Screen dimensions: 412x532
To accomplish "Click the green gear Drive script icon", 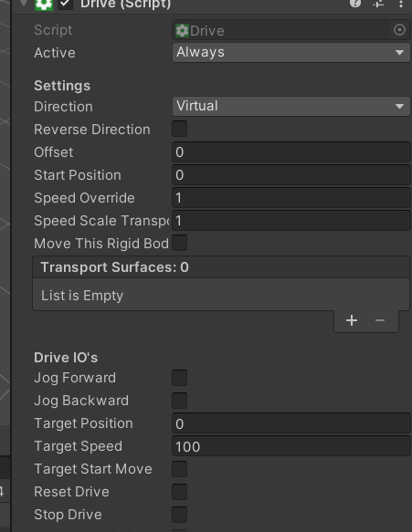I will [x=44, y=5].
